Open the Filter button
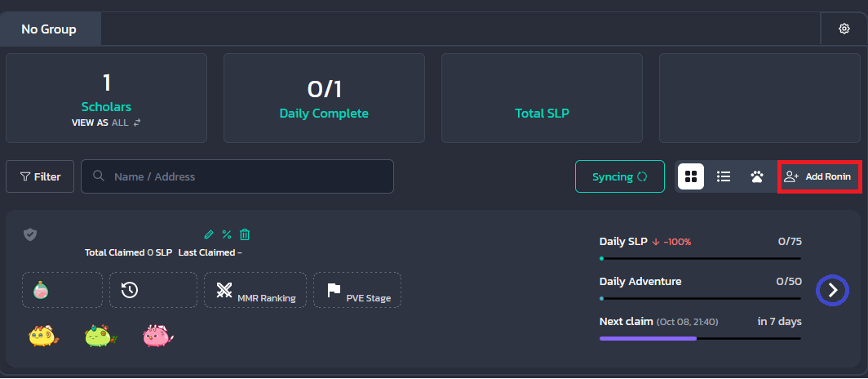Screen dimensions: 868x379 tap(40, 176)
